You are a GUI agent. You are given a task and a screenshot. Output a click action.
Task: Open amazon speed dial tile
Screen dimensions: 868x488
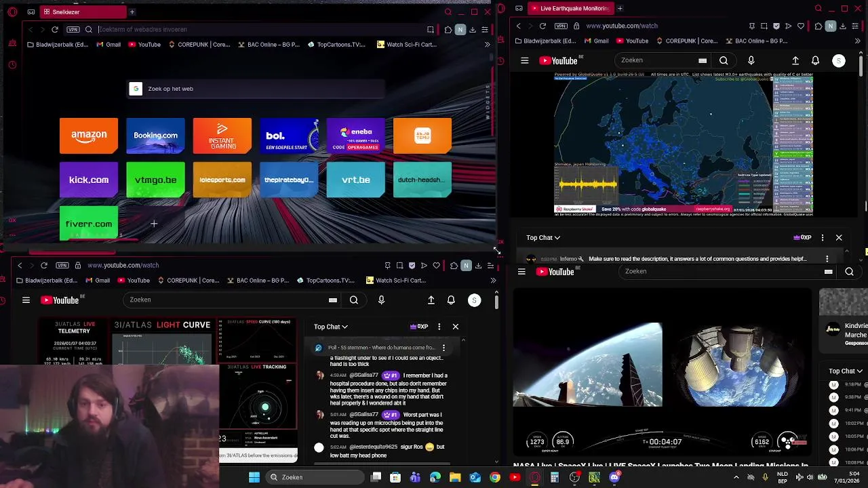coord(89,136)
